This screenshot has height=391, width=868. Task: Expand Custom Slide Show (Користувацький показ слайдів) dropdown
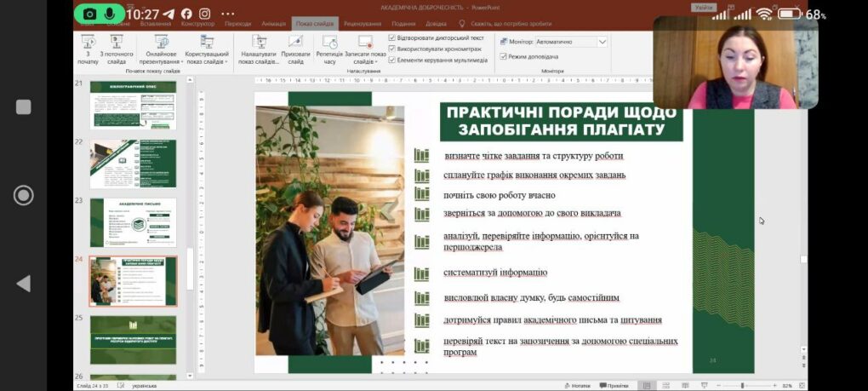click(x=208, y=49)
